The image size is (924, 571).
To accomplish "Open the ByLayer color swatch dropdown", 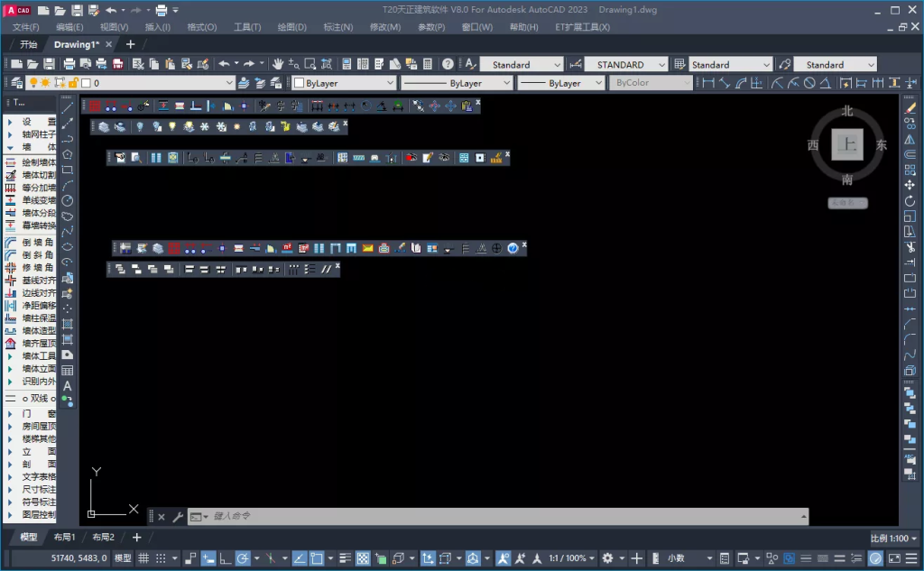I will 344,83.
